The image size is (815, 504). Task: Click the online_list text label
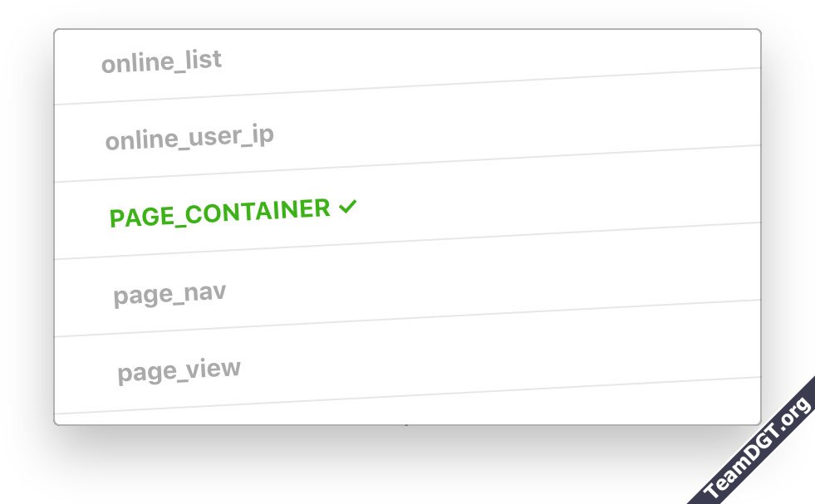(x=161, y=61)
